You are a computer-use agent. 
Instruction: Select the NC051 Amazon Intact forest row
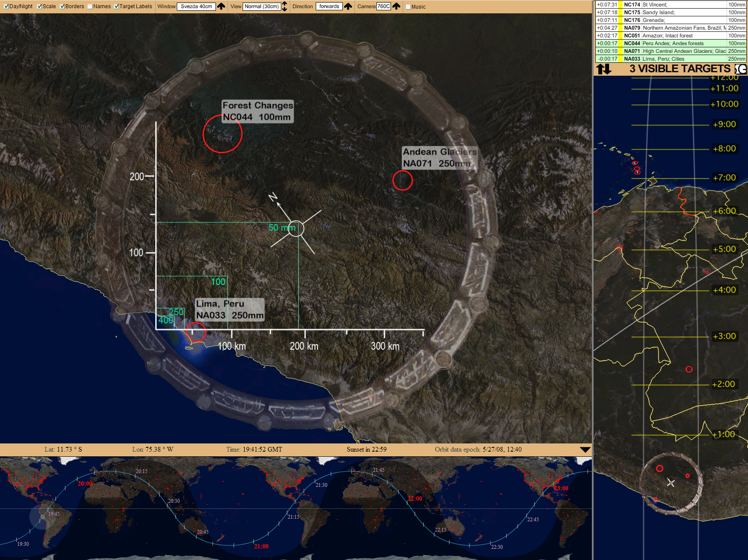click(671, 36)
